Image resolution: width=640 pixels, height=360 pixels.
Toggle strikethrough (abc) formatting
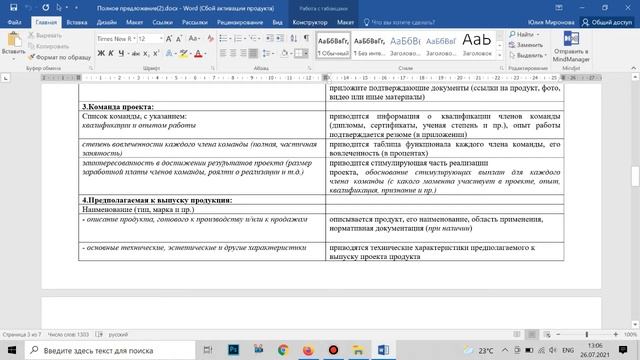pos(136,53)
